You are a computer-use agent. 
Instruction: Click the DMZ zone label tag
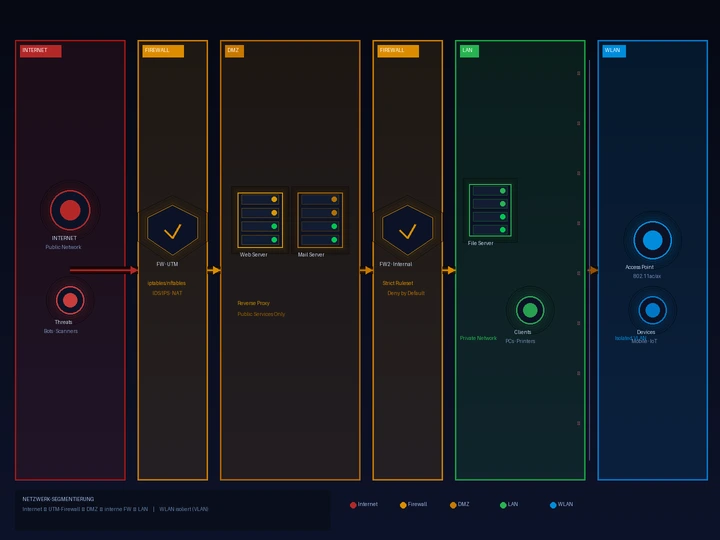234,51
